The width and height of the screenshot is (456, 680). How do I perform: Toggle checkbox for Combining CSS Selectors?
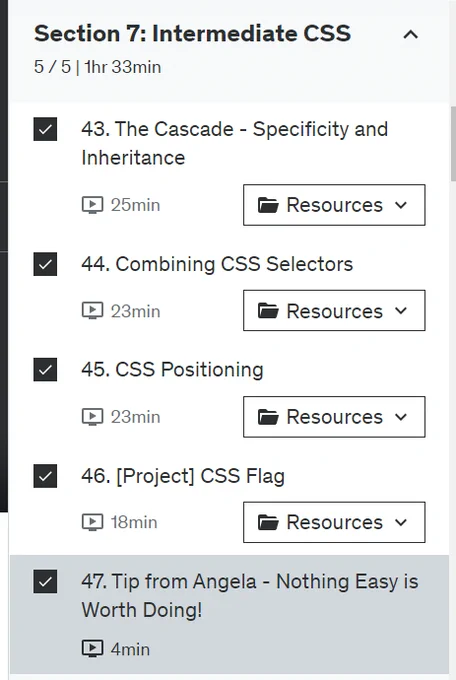point(45,264)
